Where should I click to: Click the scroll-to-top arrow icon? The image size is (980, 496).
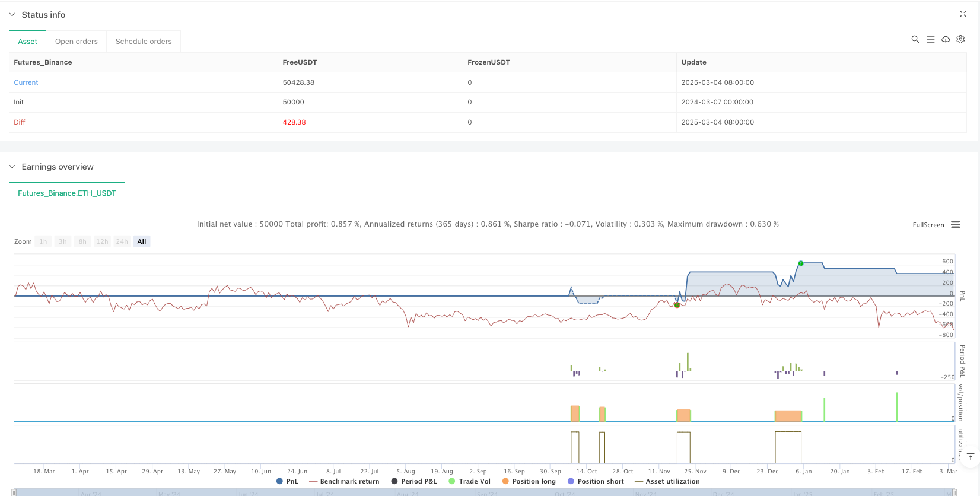971,457
